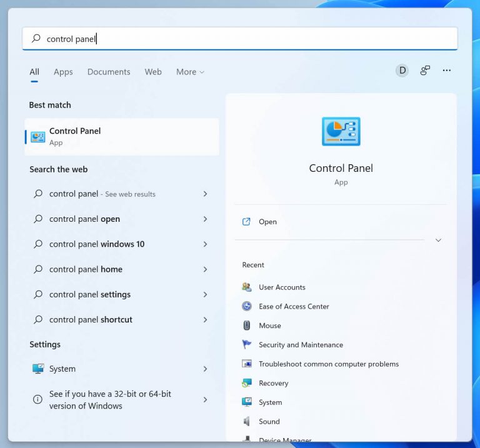Click Open under Control Panel
The image size is (480, 448).
coord(267,222)
